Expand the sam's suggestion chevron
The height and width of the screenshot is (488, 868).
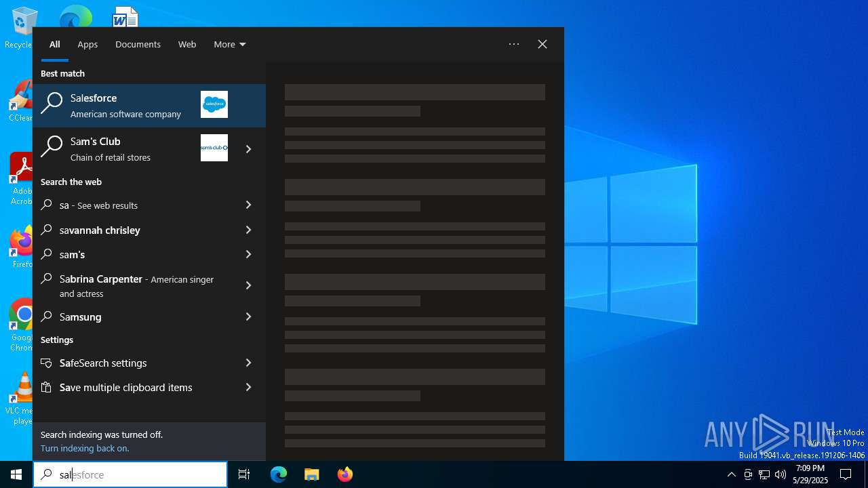point(248,254)
